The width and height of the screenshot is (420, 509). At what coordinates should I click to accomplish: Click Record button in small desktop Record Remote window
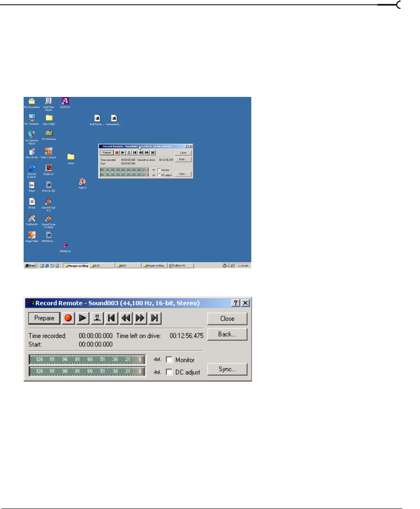pyautogui.click(x=117, y=153)
